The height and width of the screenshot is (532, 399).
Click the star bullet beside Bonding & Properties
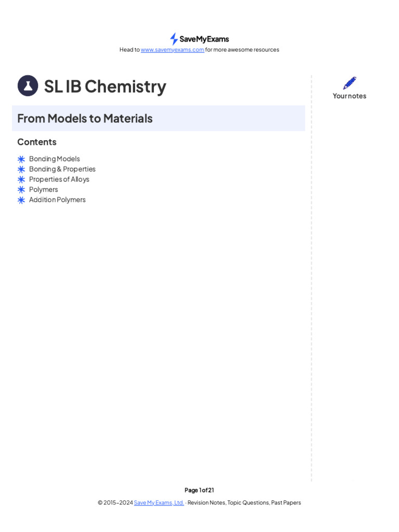[21, 169]
